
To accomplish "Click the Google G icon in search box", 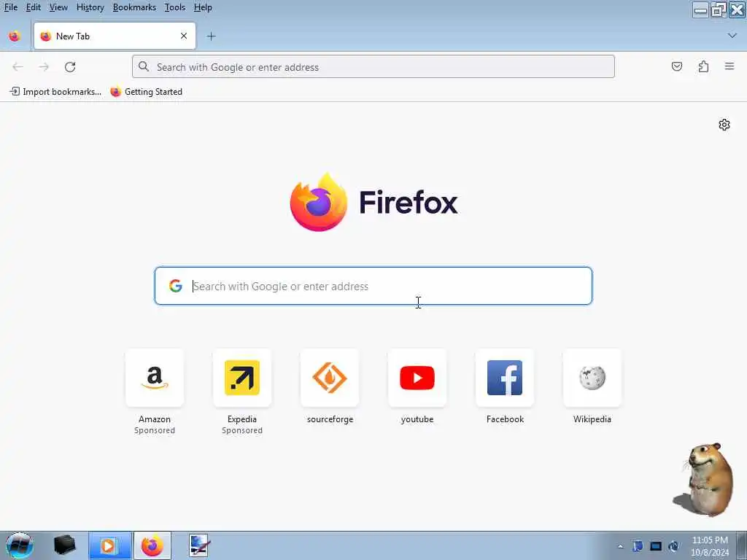I will coord(175,286).
